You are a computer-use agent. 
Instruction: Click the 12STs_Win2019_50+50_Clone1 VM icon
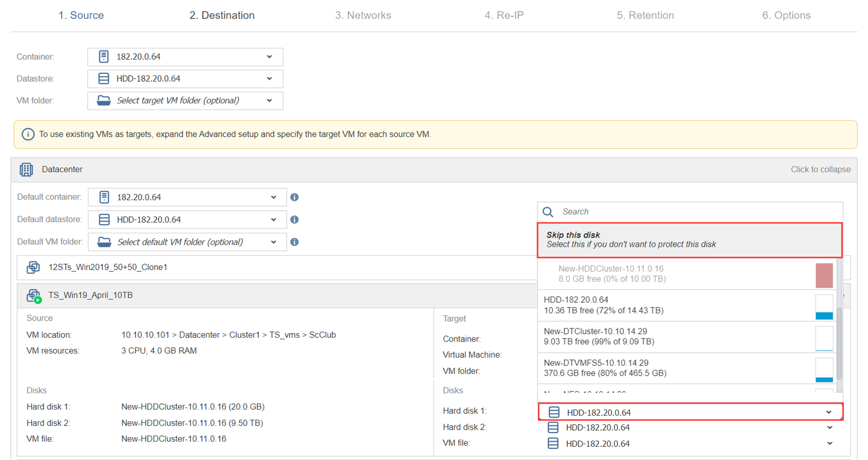pyautogui.click(x=33, y=267)
